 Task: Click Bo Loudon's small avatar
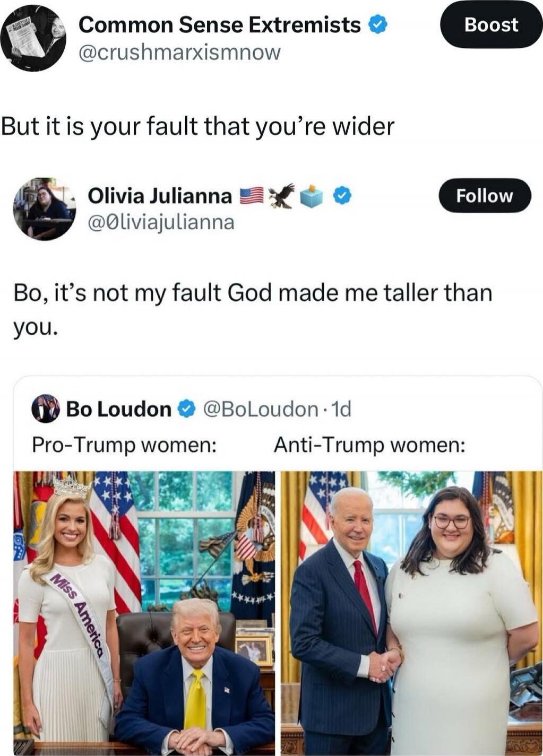[x=46, y=409]
